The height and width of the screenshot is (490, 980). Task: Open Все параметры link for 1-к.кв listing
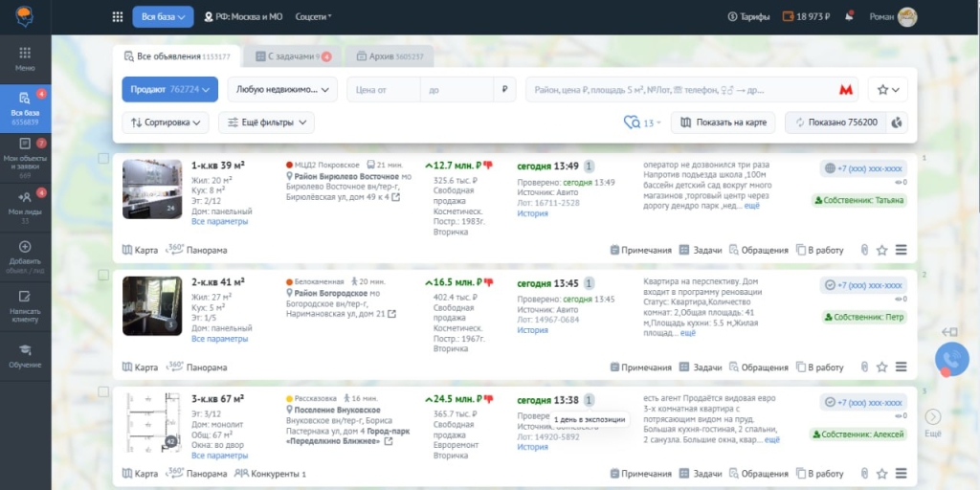pyautogui.click(x=219, y=221)
